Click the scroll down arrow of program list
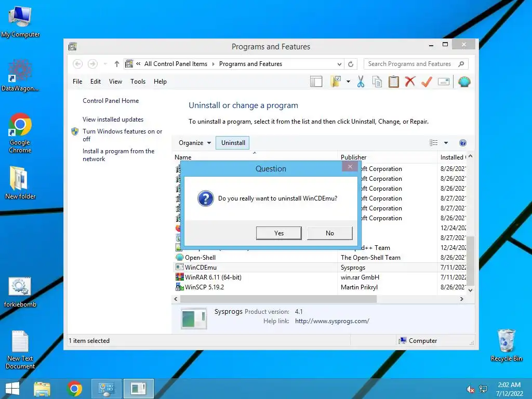The image size is (532, 399). 470,290
